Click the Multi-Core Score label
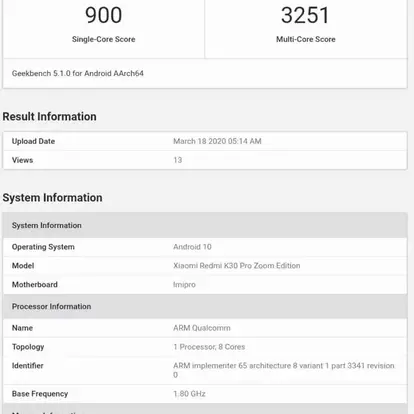This screenshot has height=414, width=414. tap(306, 39)
